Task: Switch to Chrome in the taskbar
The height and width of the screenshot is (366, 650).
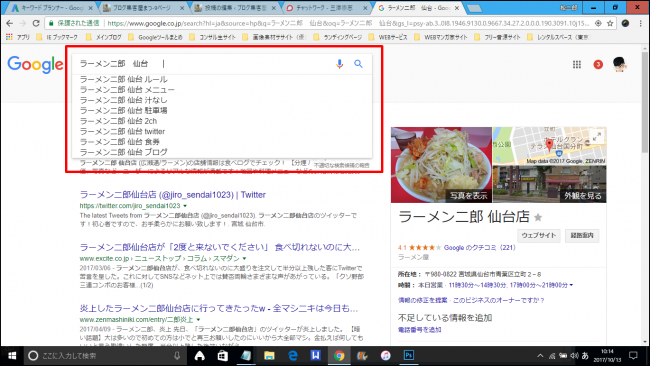Action: pyautogui.click(x=339, y=356)
